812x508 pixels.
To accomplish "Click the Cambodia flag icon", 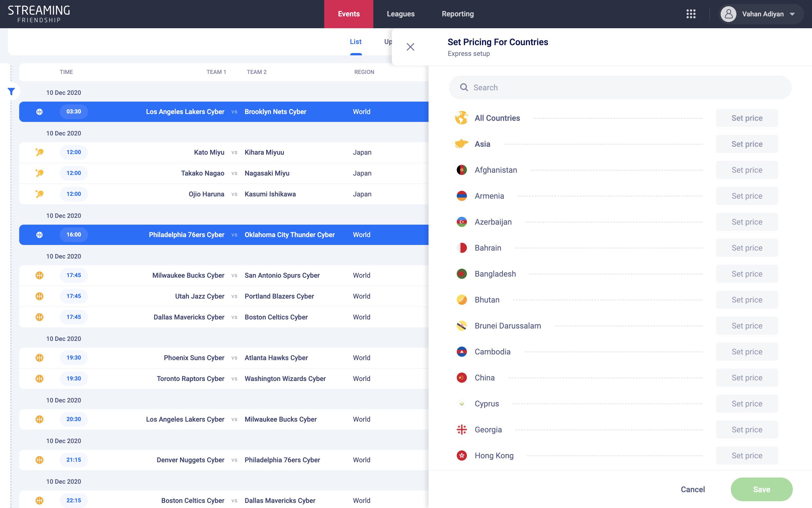I will [x=462, y=352].
